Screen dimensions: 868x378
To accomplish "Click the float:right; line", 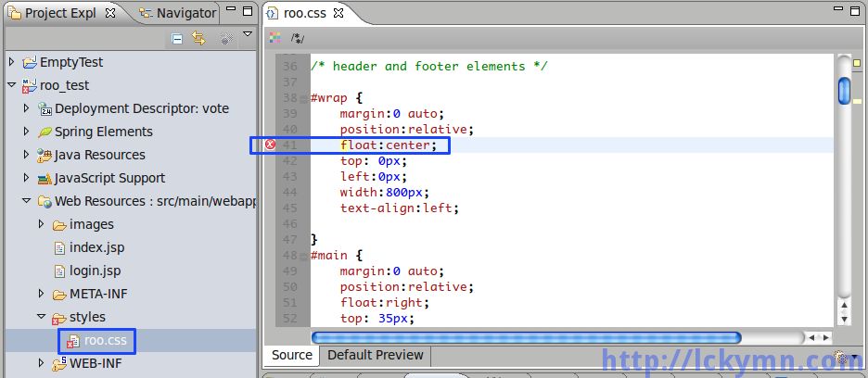I will [385, 303].
